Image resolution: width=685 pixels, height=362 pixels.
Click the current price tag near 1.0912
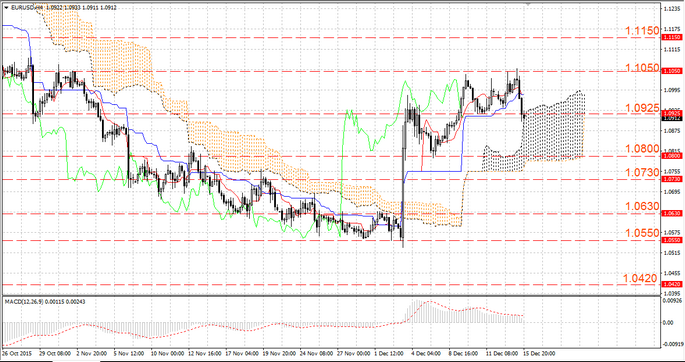tap(671, 118)
